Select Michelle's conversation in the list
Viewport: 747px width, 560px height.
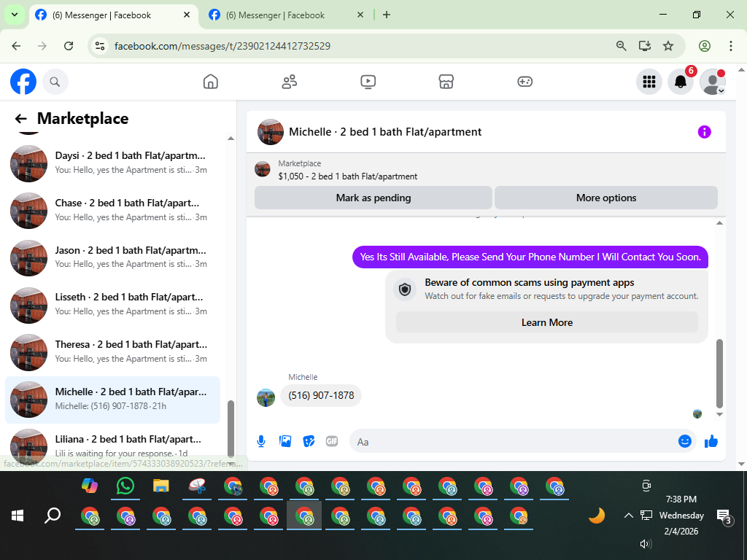pyautogui.click(x=113, y=399)
